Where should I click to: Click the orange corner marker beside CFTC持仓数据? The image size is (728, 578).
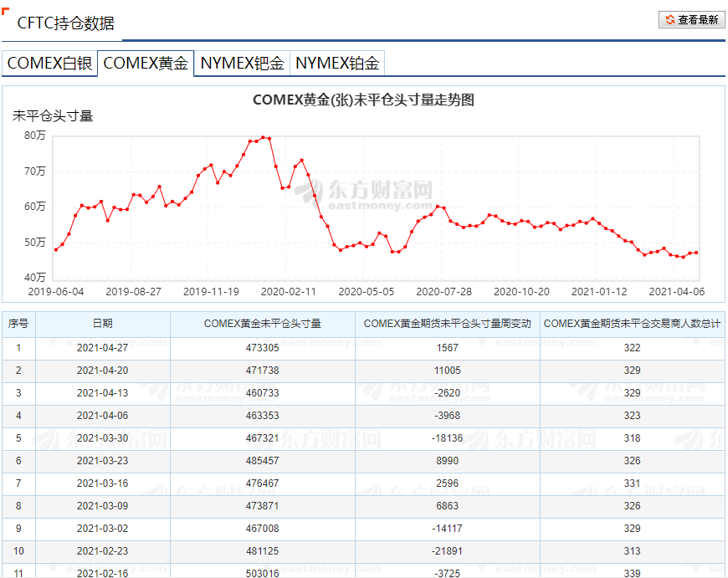coord(6,13)
